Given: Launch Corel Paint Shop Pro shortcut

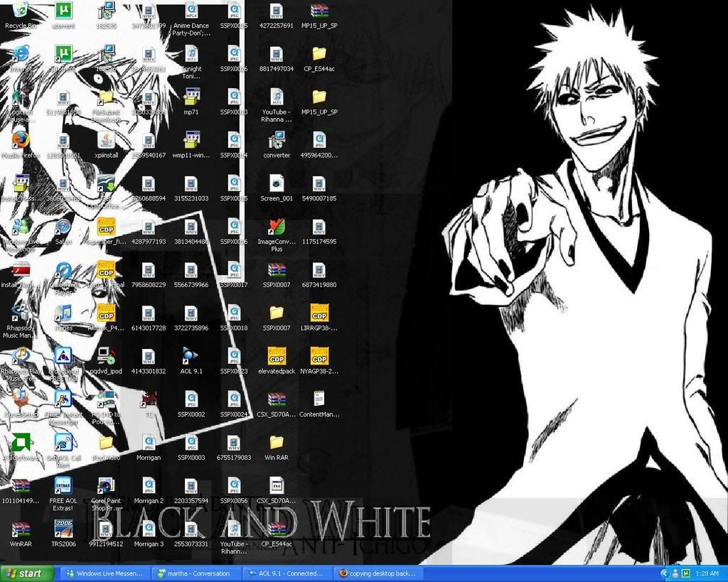Looking at the screenshot, I should point(106,493).
